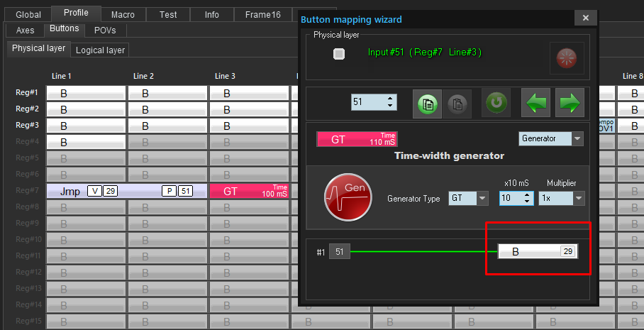Click the Line 1 column header
This screenshot has width=644, height=330.
(x=62, y=76)
